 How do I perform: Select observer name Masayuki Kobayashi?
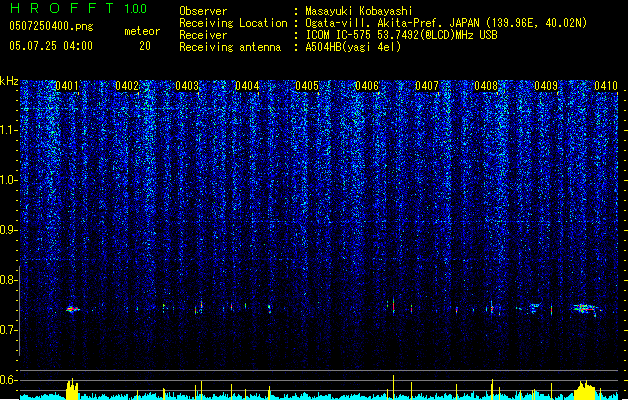click(x=359, y=11)
